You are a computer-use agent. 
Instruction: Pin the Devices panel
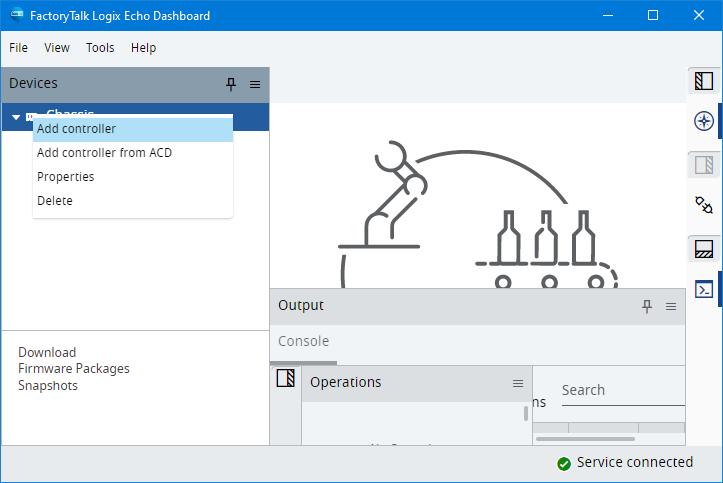[231, 84]
